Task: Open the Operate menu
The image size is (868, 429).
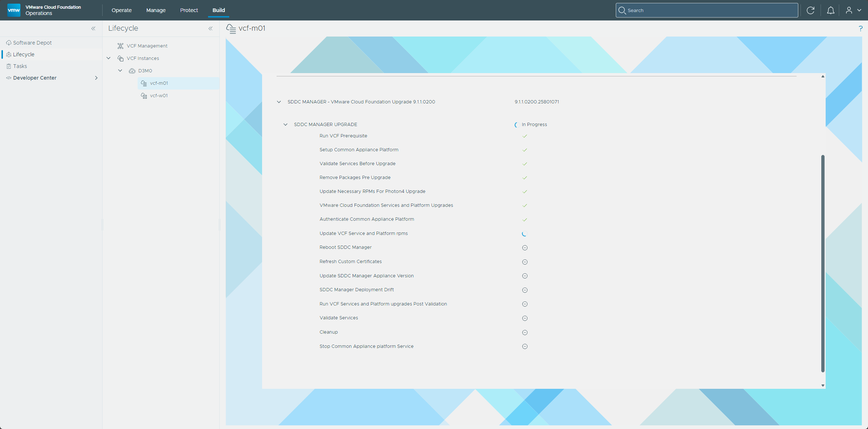Action: 122,10
